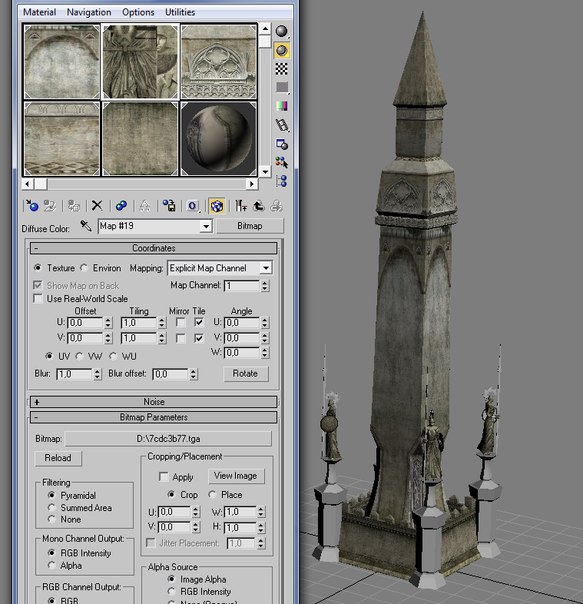Open the Mapping Explicit Map Channel dropdown
Screen dimensions: 583x604
(x=266, y=268)
